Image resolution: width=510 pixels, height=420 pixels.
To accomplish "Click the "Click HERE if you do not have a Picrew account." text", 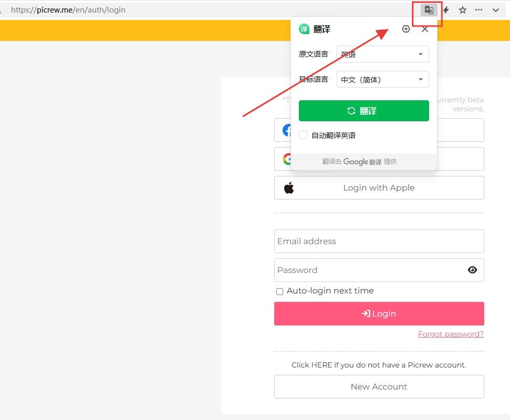I will point(379,365).
